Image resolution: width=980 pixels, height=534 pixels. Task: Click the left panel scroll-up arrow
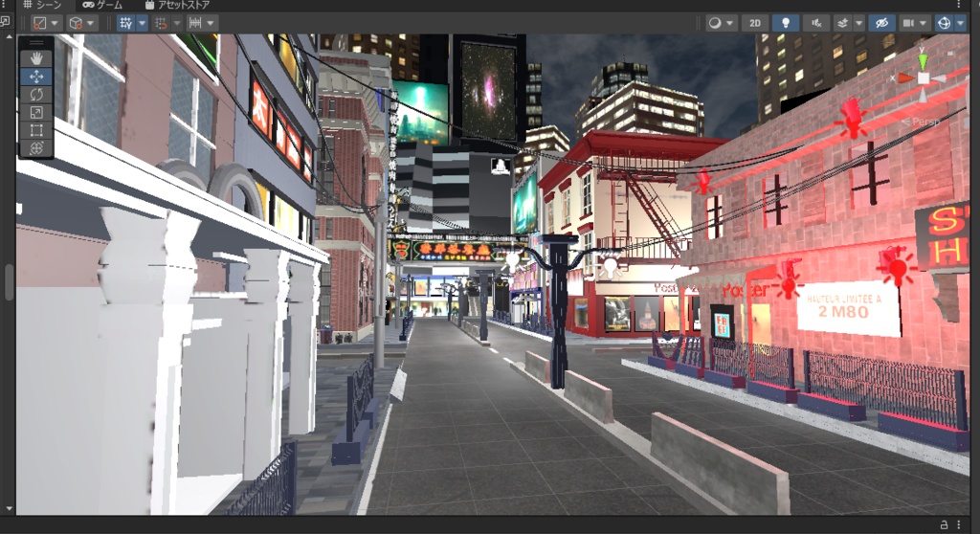pos(9,37)
